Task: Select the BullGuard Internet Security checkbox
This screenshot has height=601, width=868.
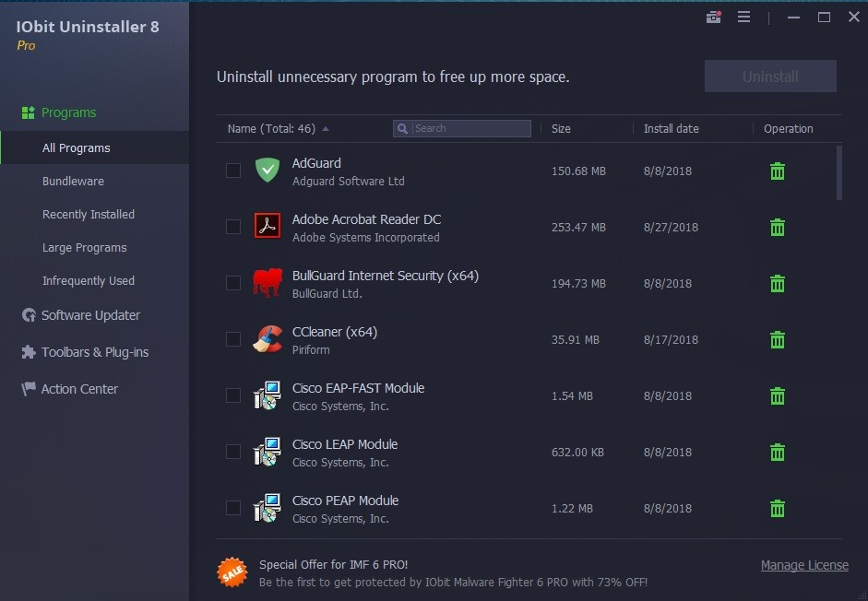Action: (x=233, y=283)
